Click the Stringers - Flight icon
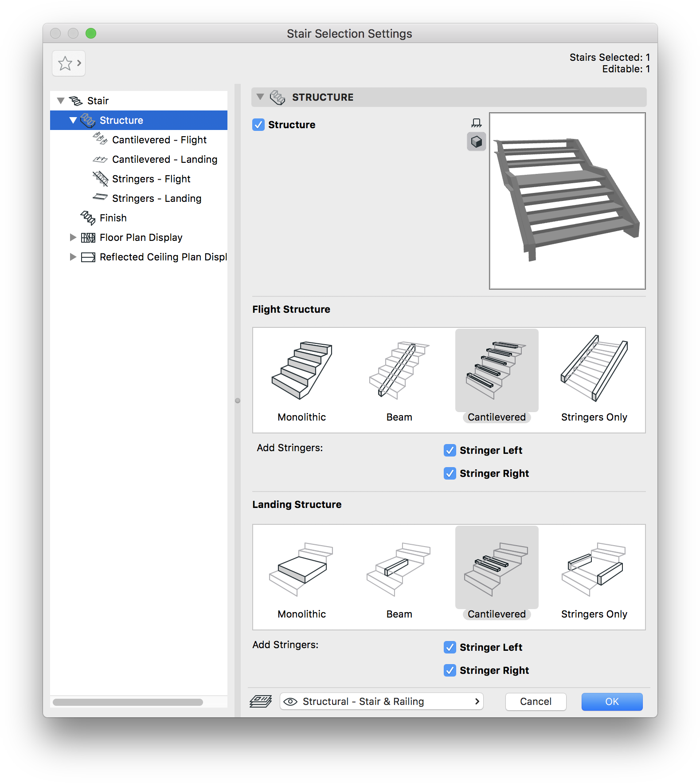This screenshot has width=700, height=783. click(100, 179)
